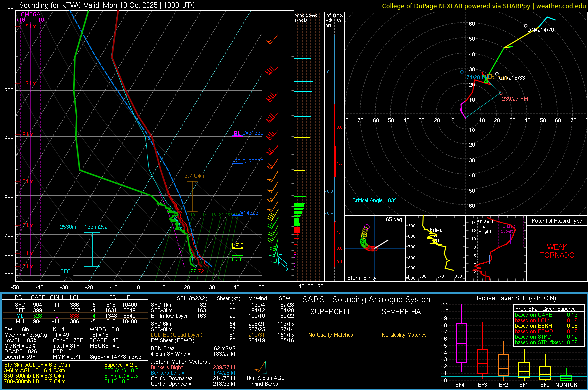Click the 'SFC-1km' row in kinematics table

tap(222, 305)
